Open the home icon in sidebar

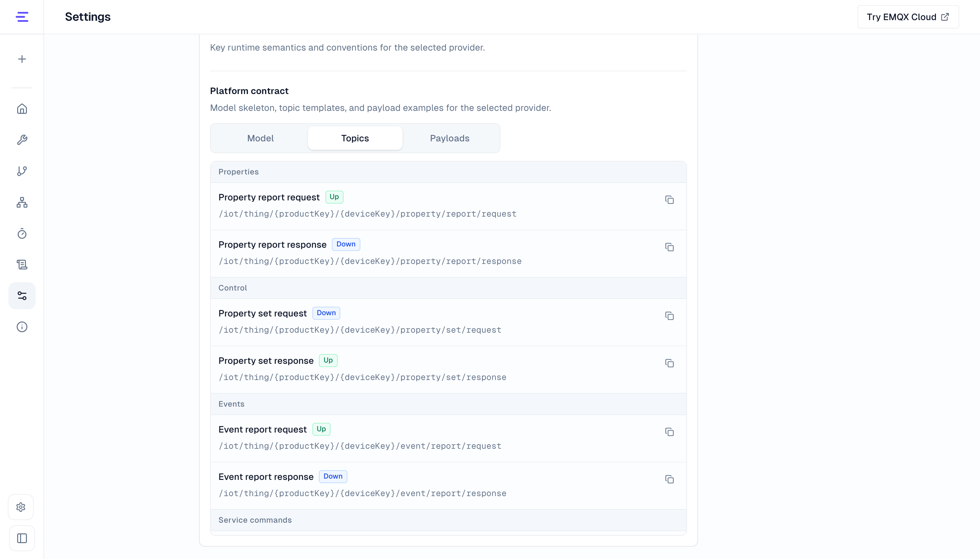(x=22, y=109)
